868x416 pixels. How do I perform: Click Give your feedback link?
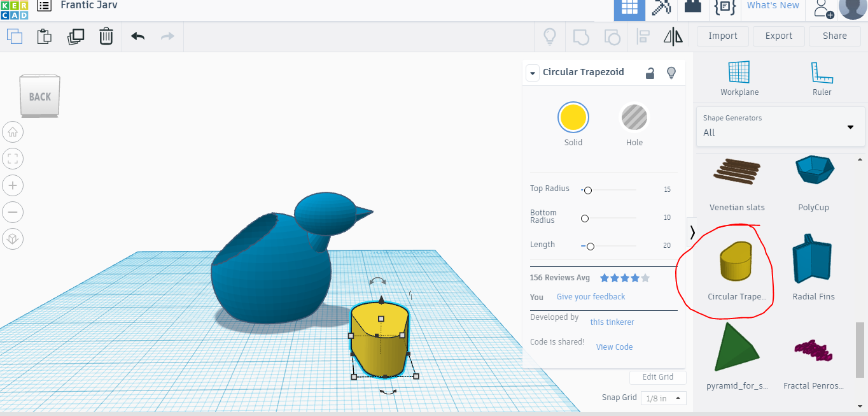point(591,297)
